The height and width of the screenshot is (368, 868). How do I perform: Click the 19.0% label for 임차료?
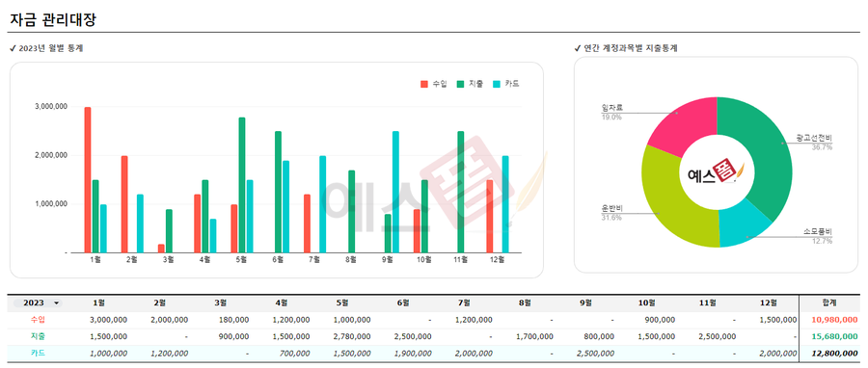[611, 118]
